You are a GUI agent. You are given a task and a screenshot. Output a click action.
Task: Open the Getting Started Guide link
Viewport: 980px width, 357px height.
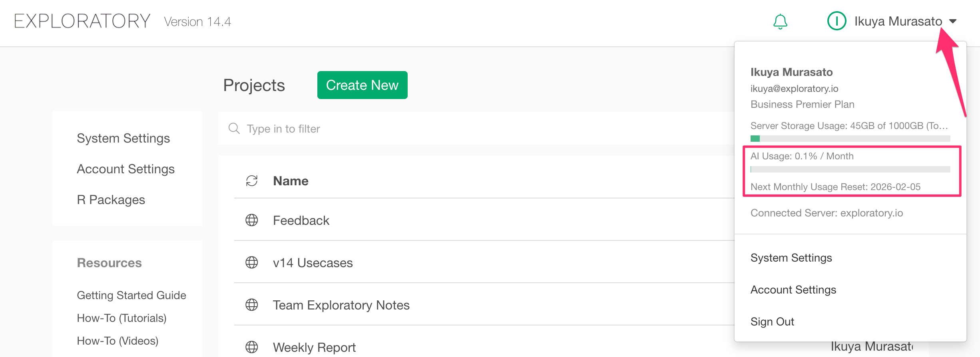pyautogui.click(x=131, y=295)
